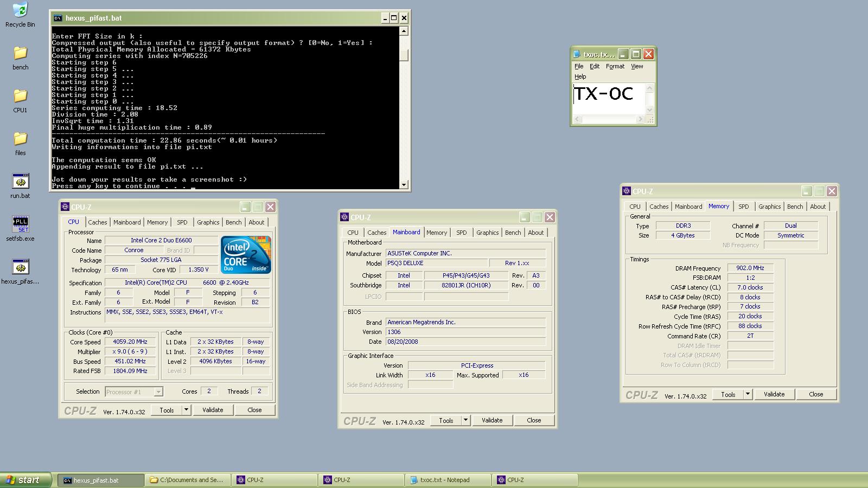Viewport: 868px width, 488px height.
Task: Expand Tools dropdown arrow in Mainboard window
Action: point(466,420)
